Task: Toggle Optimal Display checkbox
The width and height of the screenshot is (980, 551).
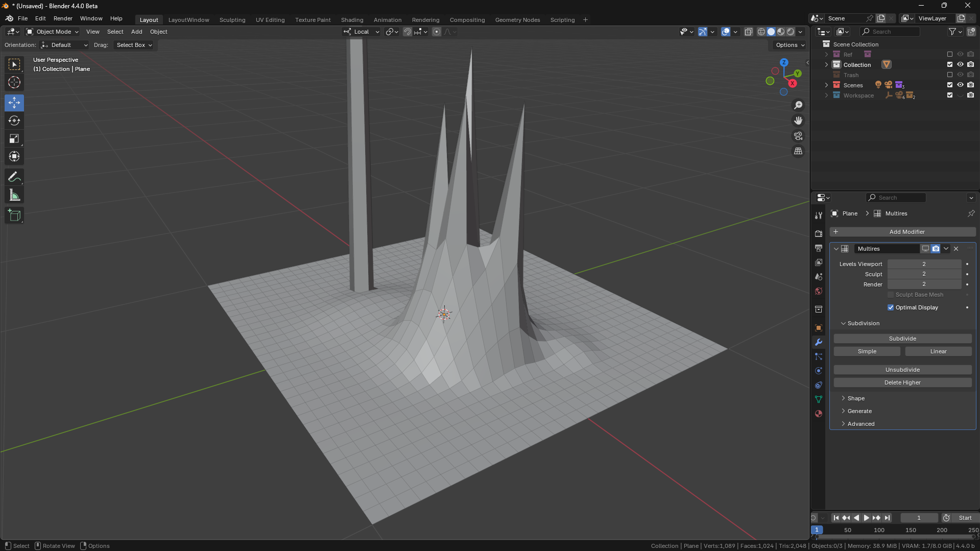Action: (x=891, y=307)
